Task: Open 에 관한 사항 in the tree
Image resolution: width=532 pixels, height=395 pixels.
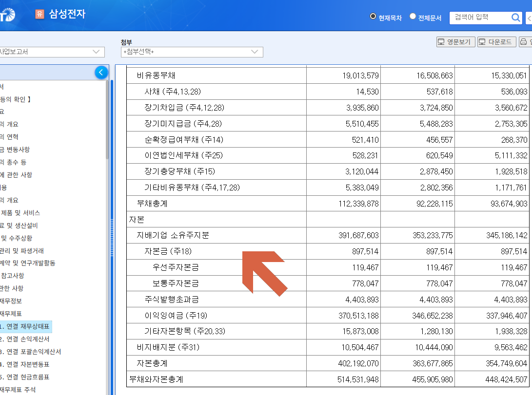Action: tap(16, 175)
